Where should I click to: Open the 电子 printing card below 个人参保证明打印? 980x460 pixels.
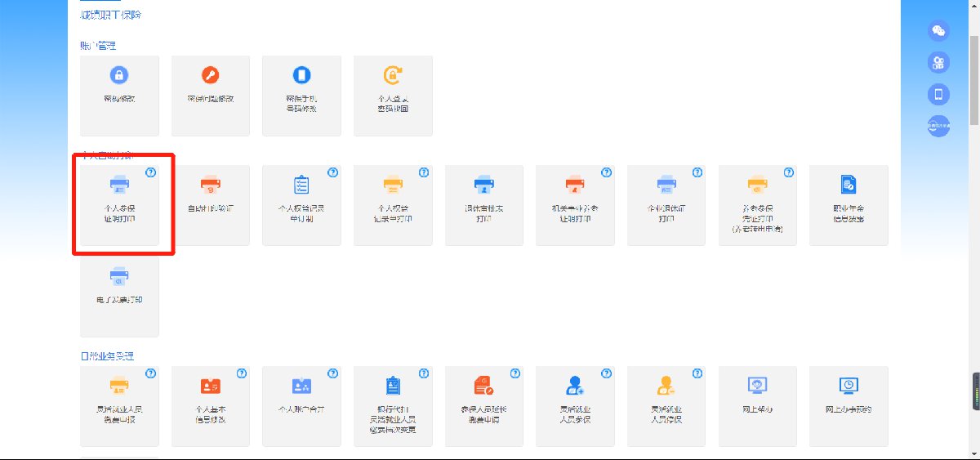[119, 297]
